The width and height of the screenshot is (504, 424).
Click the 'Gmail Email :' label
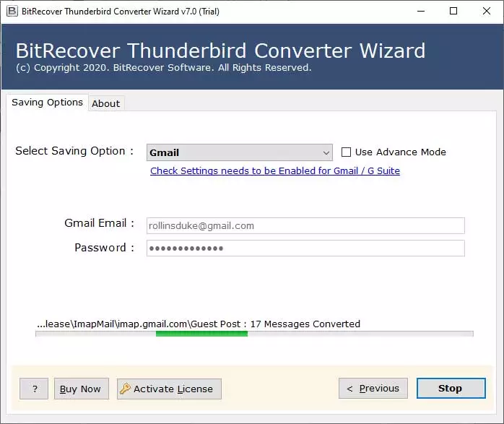pyautogui.click(x=100, y=222)
